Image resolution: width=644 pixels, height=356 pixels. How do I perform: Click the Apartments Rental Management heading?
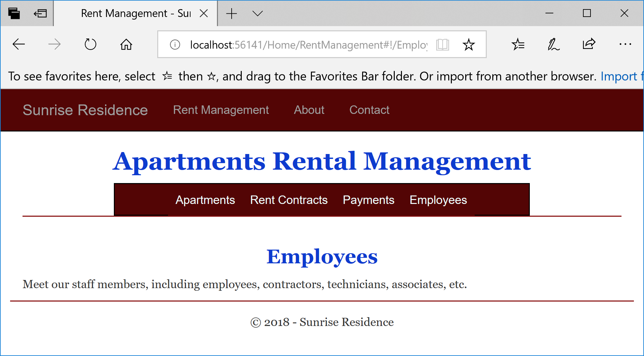point(322,162)
